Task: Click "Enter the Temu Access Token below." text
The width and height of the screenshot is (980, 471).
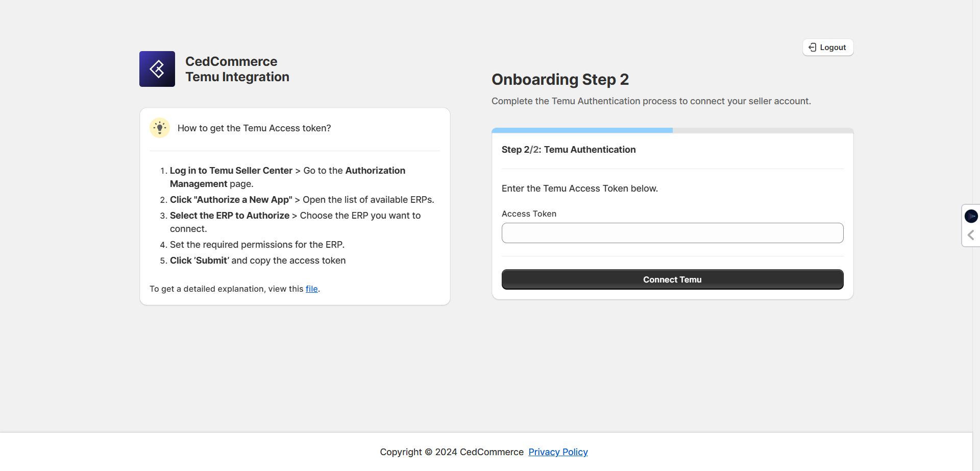Action: coord(580,189)
